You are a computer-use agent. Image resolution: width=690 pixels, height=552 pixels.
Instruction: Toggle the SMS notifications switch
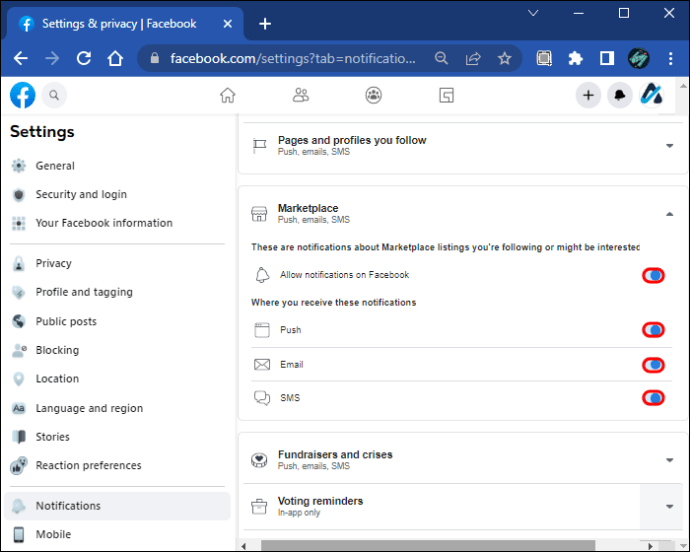(x=653, y=398)
